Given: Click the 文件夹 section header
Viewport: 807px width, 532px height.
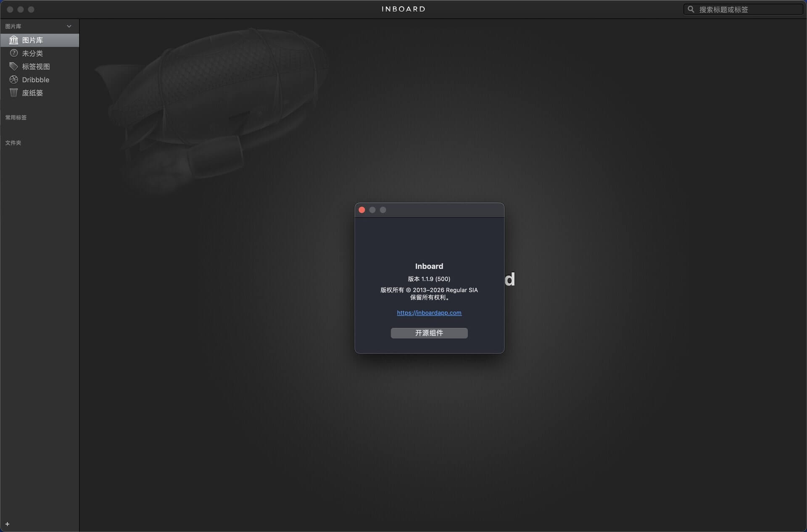Looking at the screenshot, I should tap(13, 143).
